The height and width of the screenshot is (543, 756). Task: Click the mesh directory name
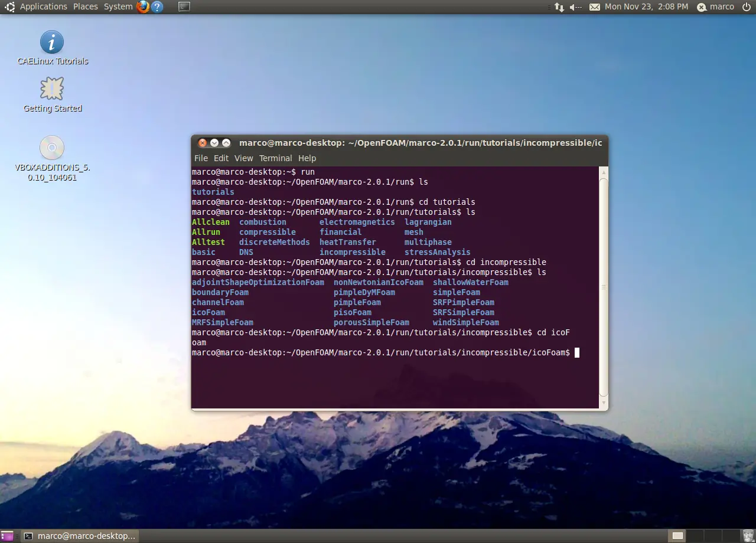414,232
